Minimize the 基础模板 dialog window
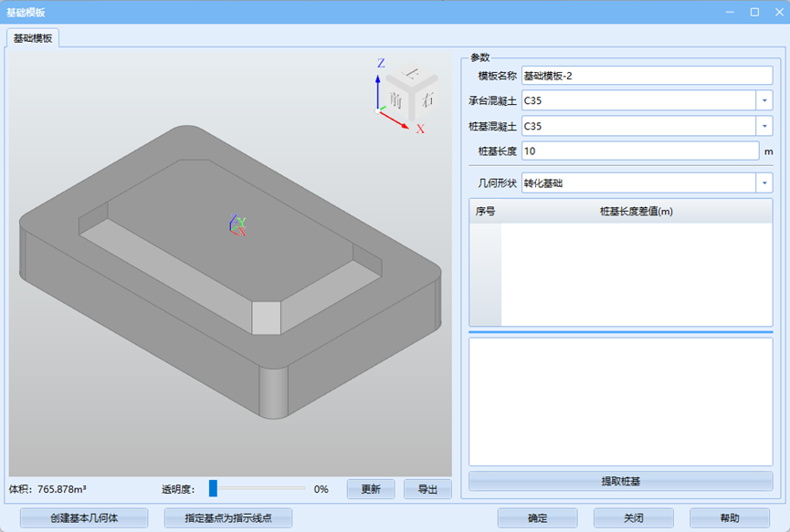This screenshot has height=532, width=790. (730, 12)
